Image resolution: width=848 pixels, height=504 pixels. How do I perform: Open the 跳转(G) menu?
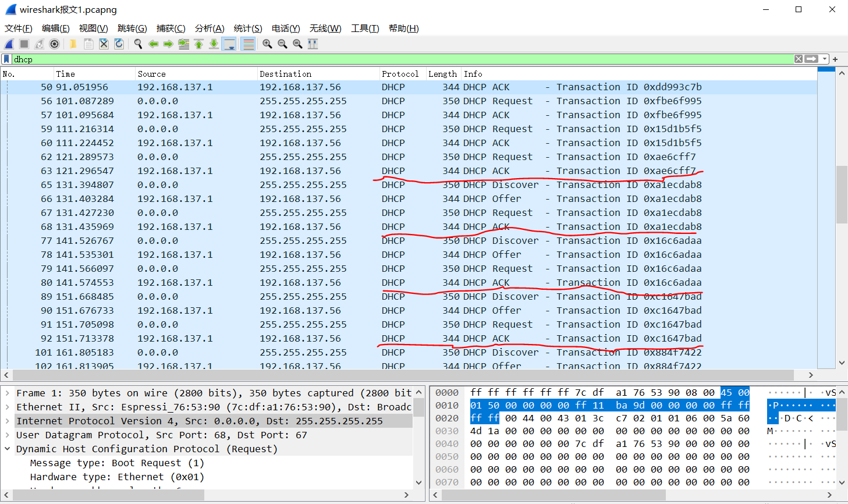132,28
